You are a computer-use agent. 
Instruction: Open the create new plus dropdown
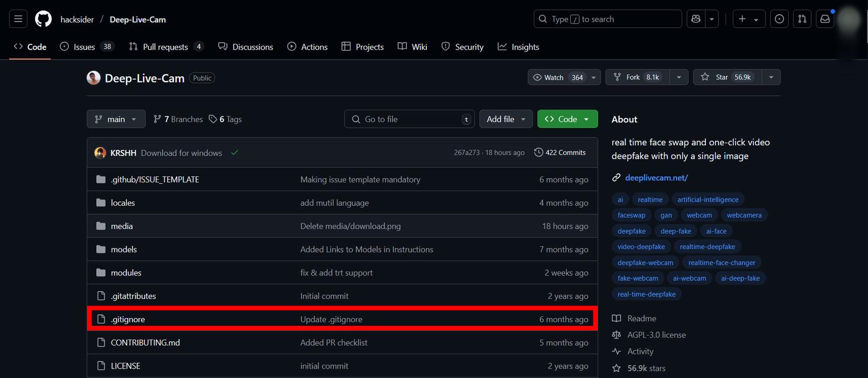tap(749, 19)
